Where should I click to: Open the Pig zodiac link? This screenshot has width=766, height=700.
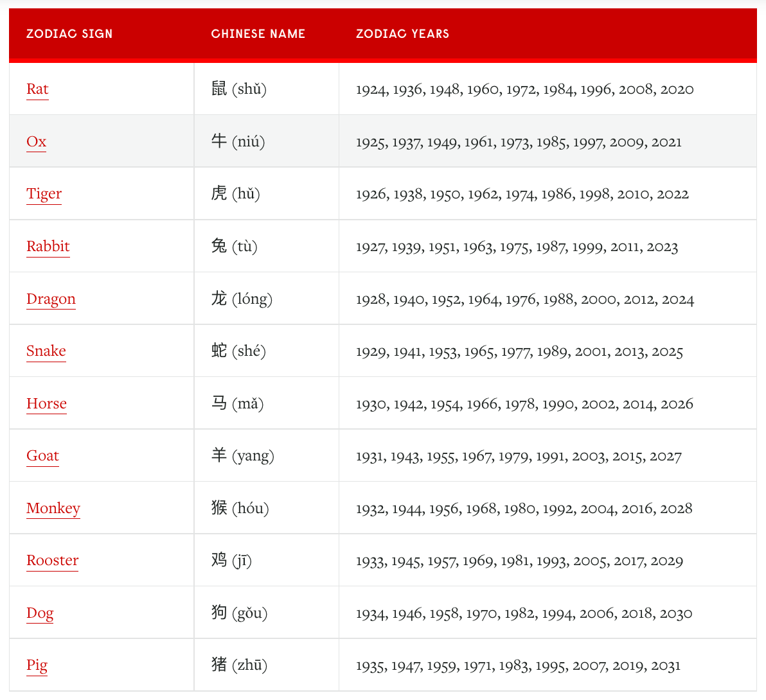[37, 665]
